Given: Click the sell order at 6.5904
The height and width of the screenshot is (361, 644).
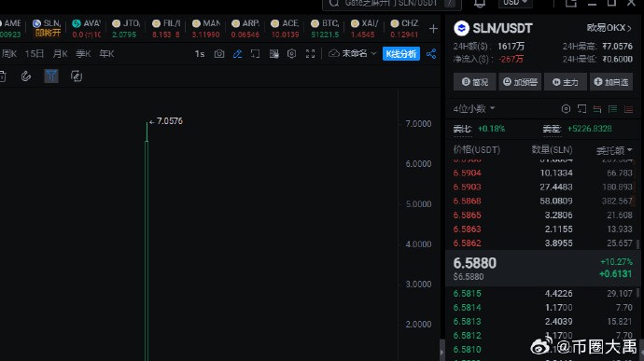Looking at the screenshot, I should click(x=542, y=173).
